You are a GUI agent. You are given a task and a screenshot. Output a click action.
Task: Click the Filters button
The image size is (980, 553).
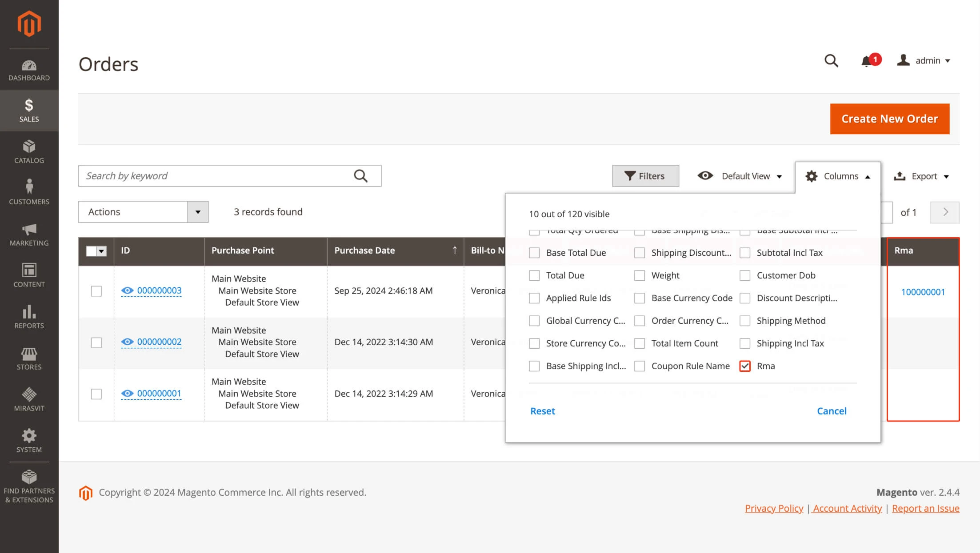645,176
